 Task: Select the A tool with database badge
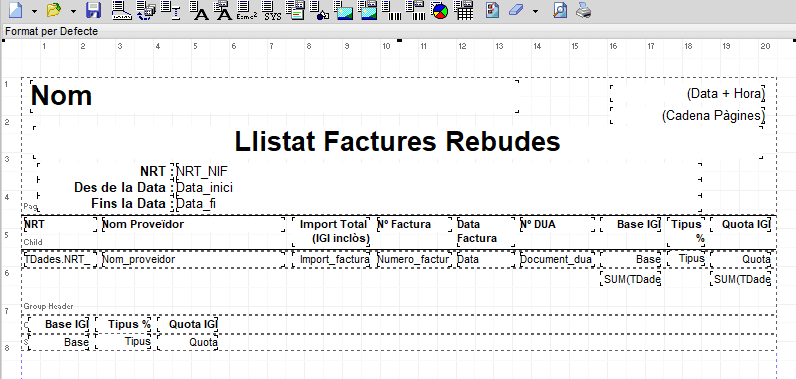click(x=223, y=10)
